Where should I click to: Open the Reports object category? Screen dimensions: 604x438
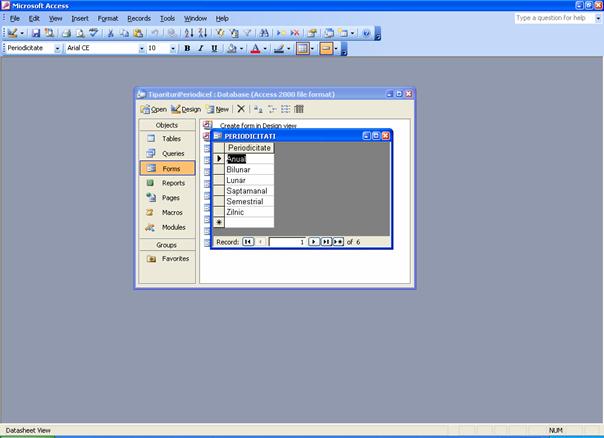click(166, 183)
